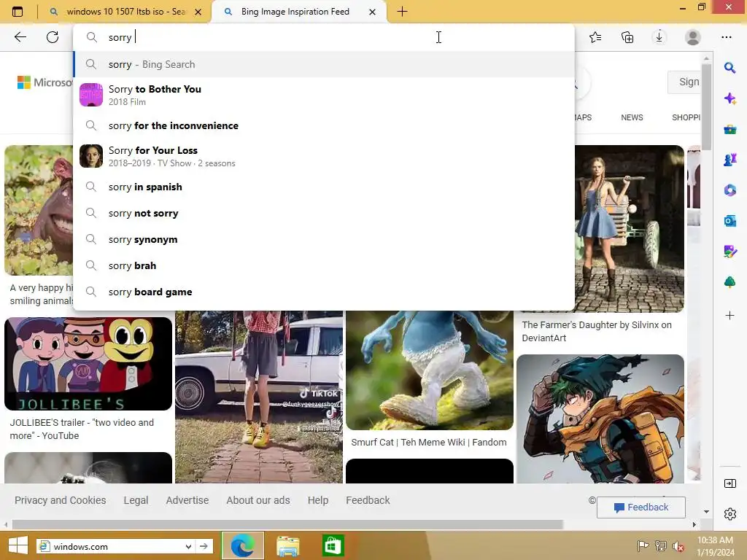Screen dimensions: 747x560
Task: Open the Collections icon in toolbar
Action: (627, 37)
